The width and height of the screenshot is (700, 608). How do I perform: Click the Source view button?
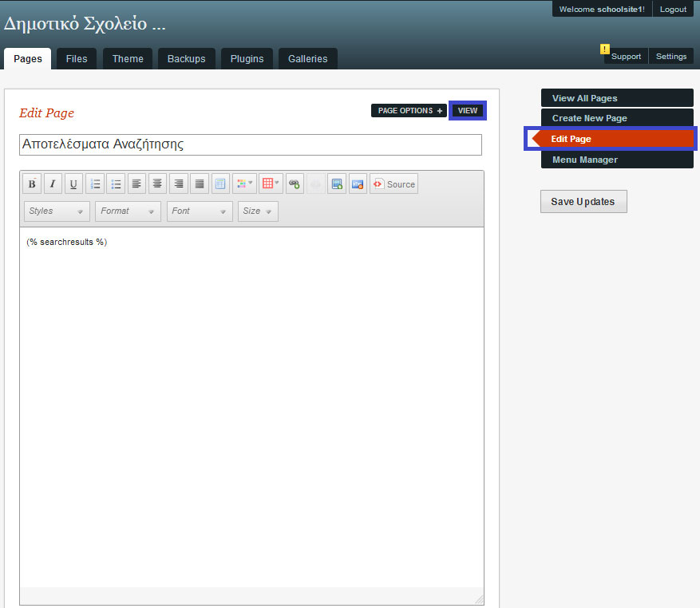pos(394,184)
